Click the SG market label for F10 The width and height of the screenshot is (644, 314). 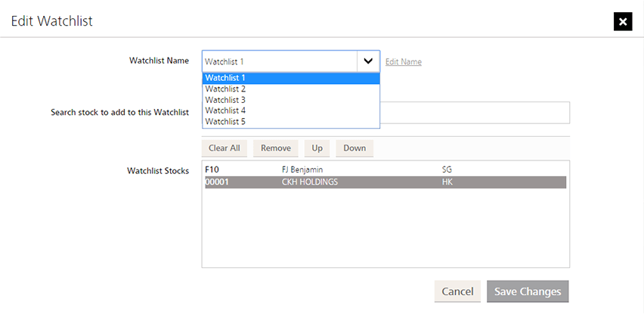[447, 170]
